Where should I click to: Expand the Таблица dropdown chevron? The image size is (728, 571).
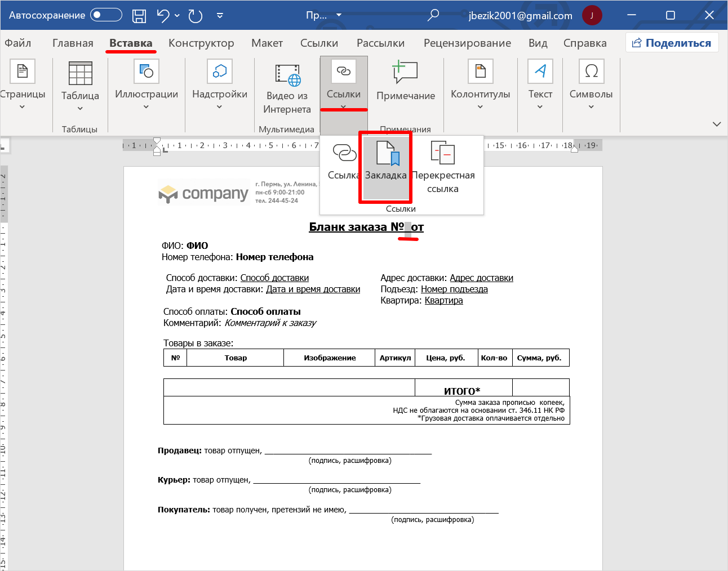tap(80, 108)
